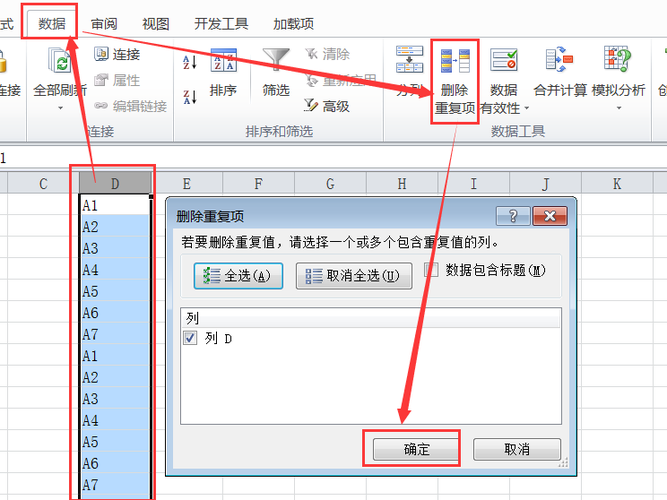The image size is (667, 500).
Task: Click the Connections (连接) icon
Action: click(x=101, y=54)
